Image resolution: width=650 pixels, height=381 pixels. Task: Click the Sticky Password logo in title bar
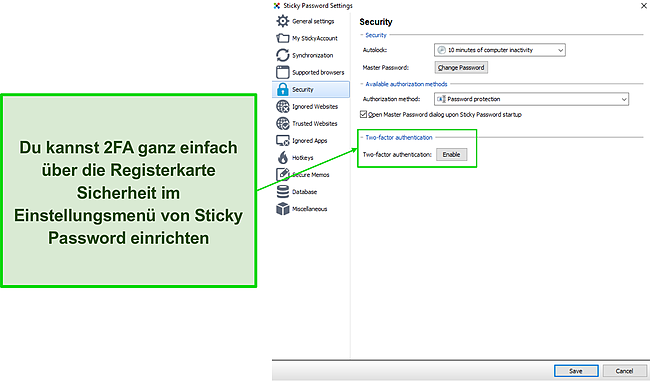(x=277, y=6)
